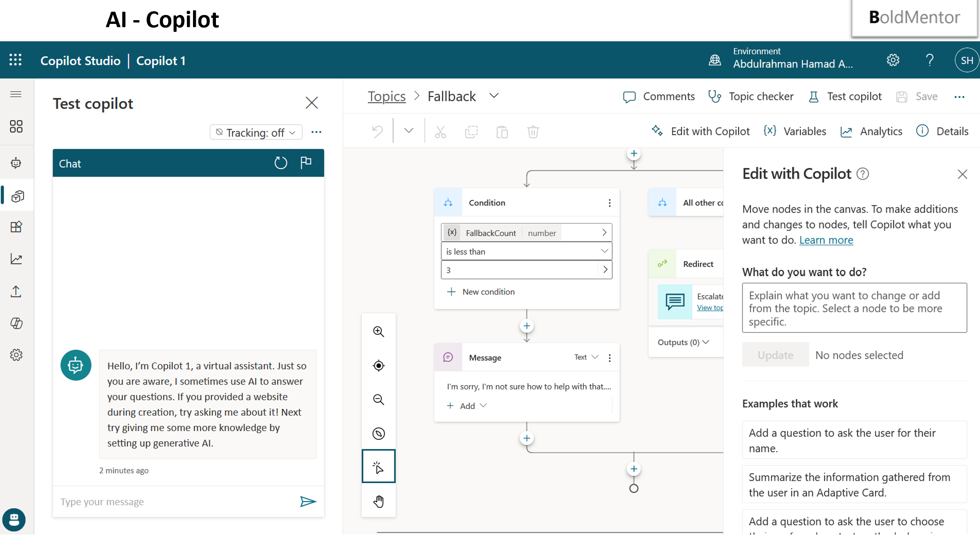Open the Entities icon in sidebar
980x549 pixels.
(16, 227)
